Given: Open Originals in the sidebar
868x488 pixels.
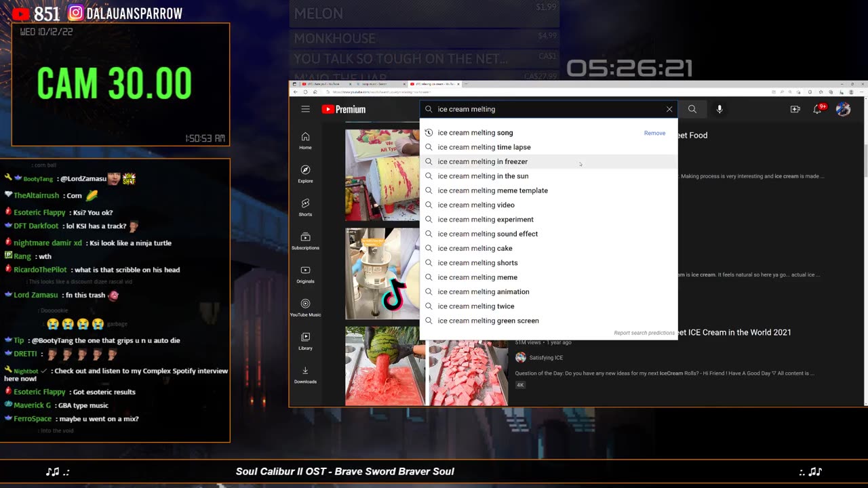Looking at the screenshot, I should [306, 274].
